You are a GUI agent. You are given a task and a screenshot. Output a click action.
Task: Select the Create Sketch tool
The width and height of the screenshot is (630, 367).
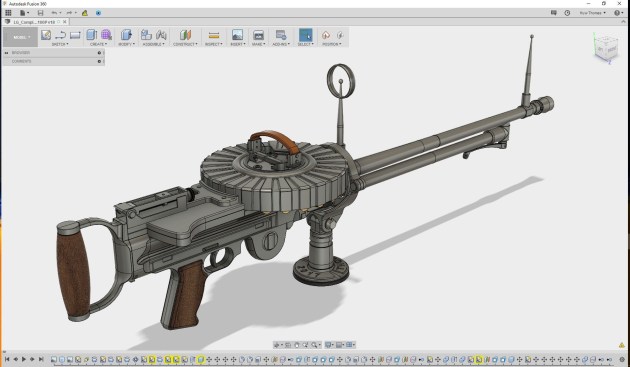[x=46, y=35]
